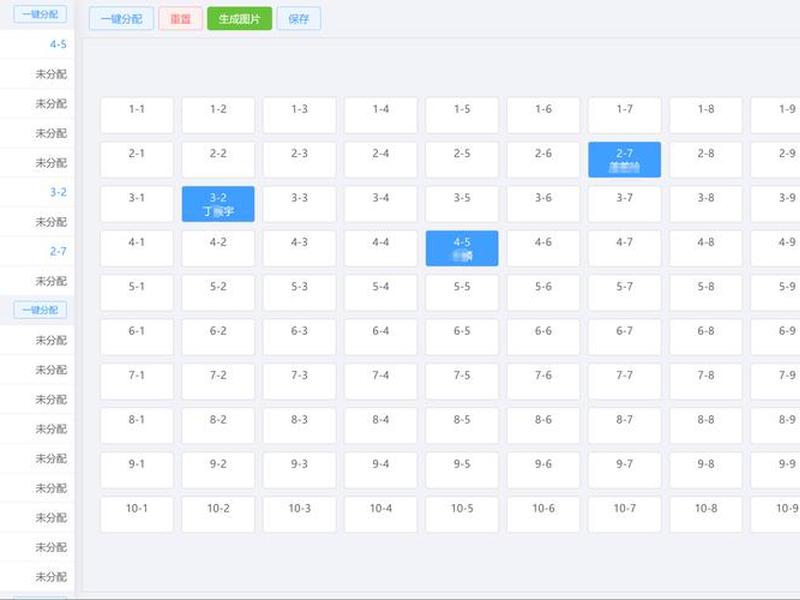Open the 4-5 link in the sidebar

[x=58, y=44]
